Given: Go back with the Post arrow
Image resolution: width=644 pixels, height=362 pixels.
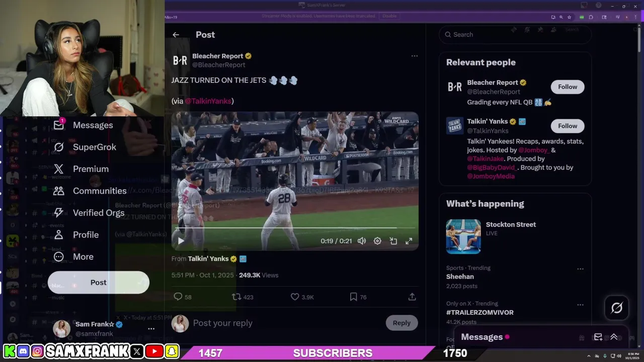Looking at the screenshot, I should coord(176,35).
